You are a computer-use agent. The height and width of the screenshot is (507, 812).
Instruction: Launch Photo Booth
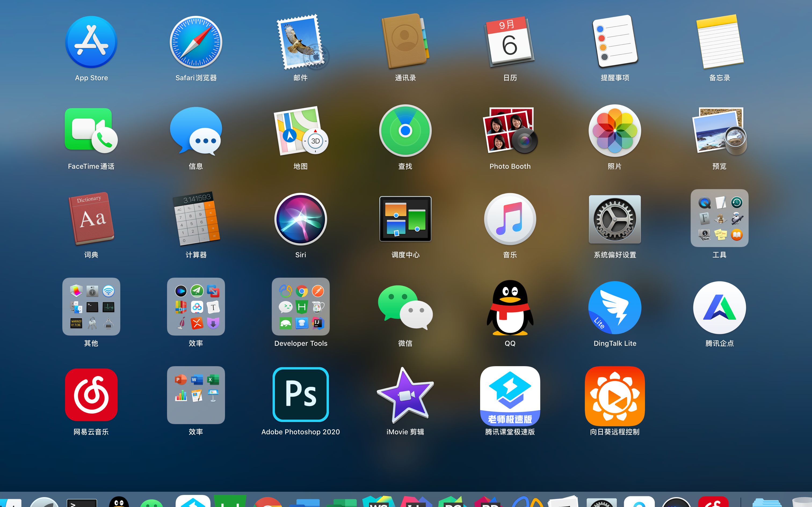tap(510, 131)
